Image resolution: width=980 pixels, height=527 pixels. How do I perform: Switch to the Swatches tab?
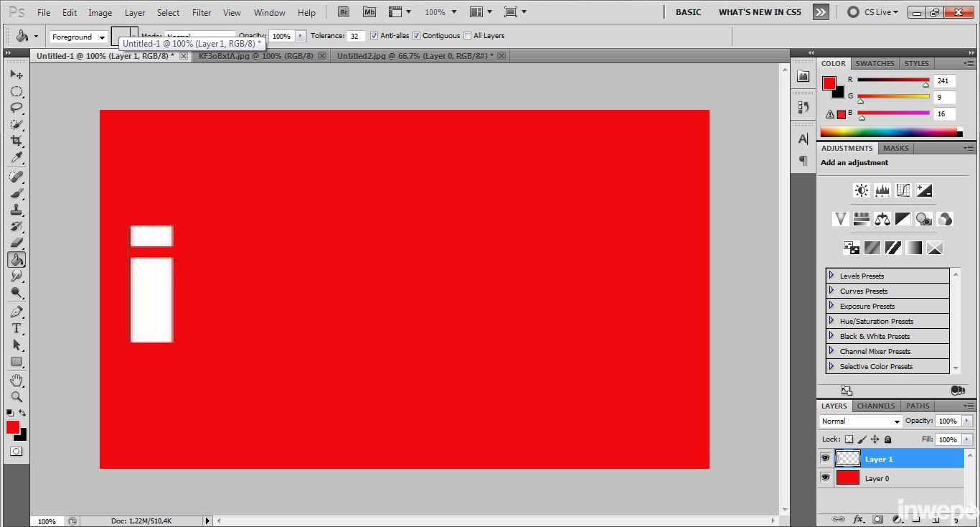click(875, 63)
